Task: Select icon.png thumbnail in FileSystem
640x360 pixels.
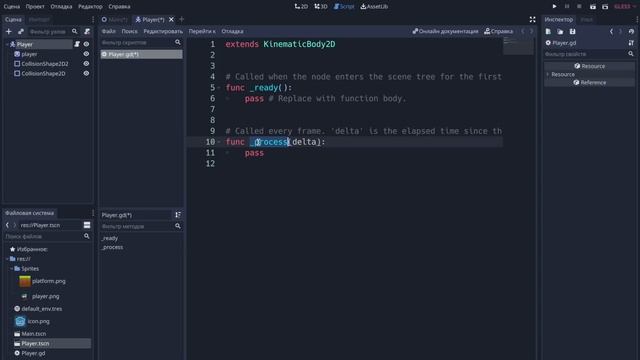Action: (x=20, y=321)
